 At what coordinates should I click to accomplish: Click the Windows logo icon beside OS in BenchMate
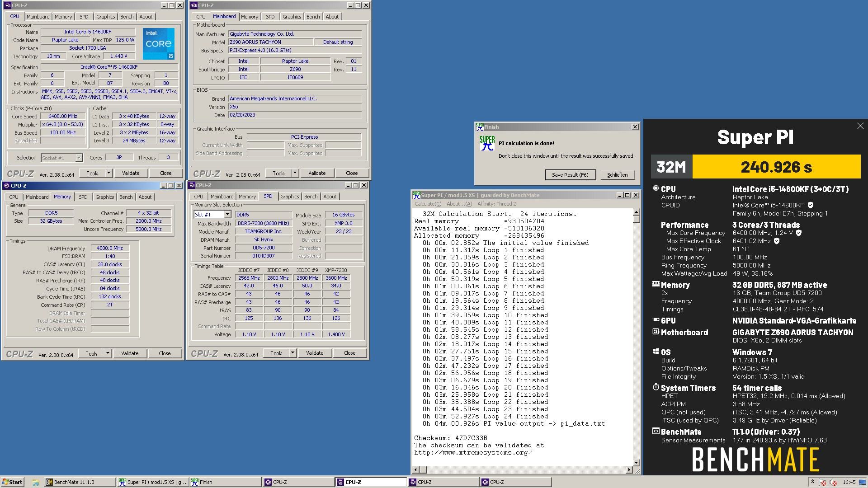[656, 352]
